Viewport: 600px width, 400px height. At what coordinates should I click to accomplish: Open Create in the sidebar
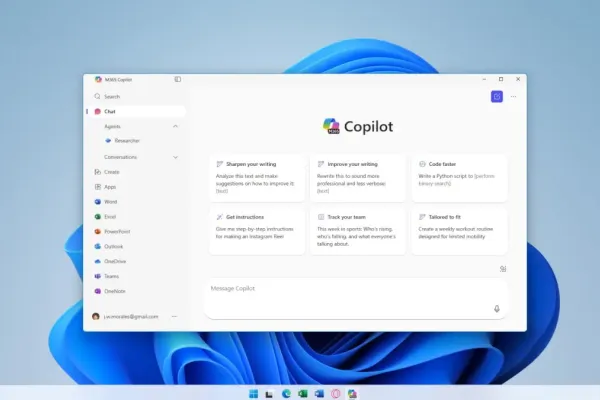point(138,172)
